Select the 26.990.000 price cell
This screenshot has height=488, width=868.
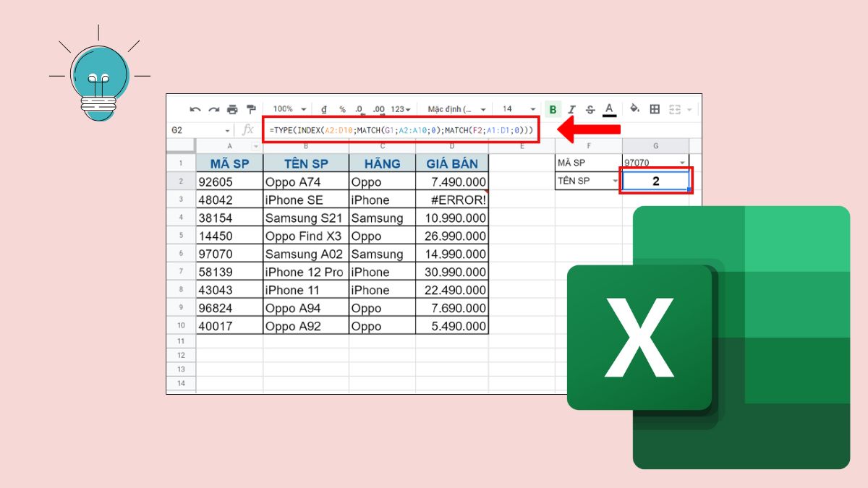(x=452, y=236)
